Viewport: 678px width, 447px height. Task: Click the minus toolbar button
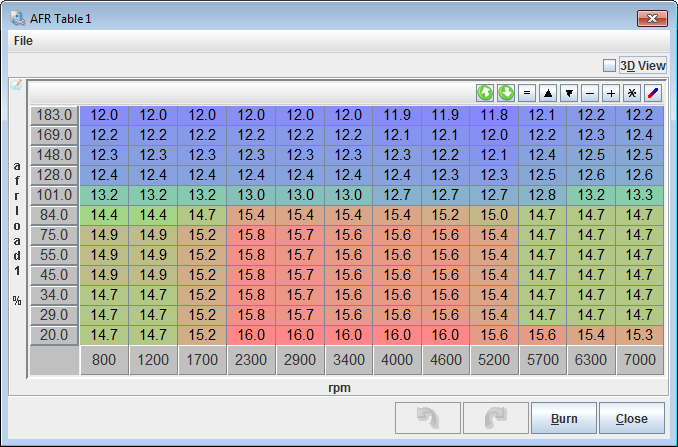pyautogui.click(x=590, y=93)
